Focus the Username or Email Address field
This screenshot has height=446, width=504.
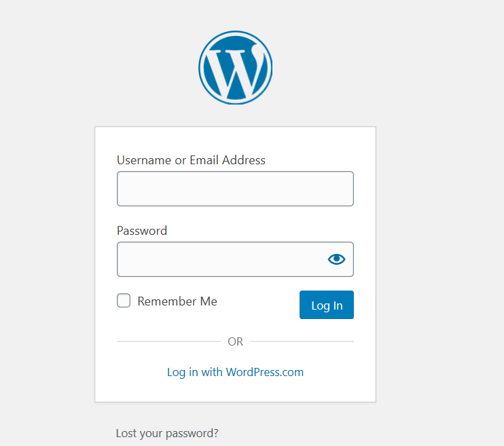[235, 189]
